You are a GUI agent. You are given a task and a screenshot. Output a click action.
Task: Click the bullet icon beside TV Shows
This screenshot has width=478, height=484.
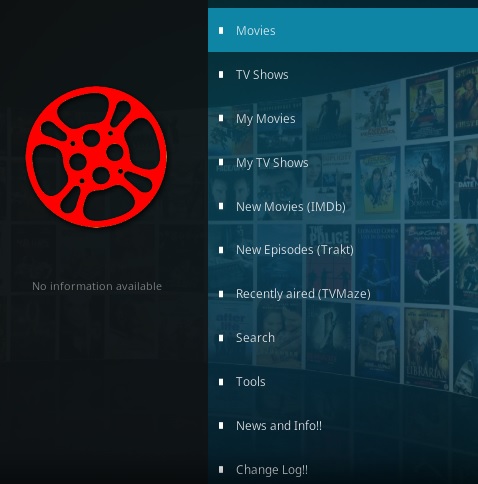(x=221, y=75)
